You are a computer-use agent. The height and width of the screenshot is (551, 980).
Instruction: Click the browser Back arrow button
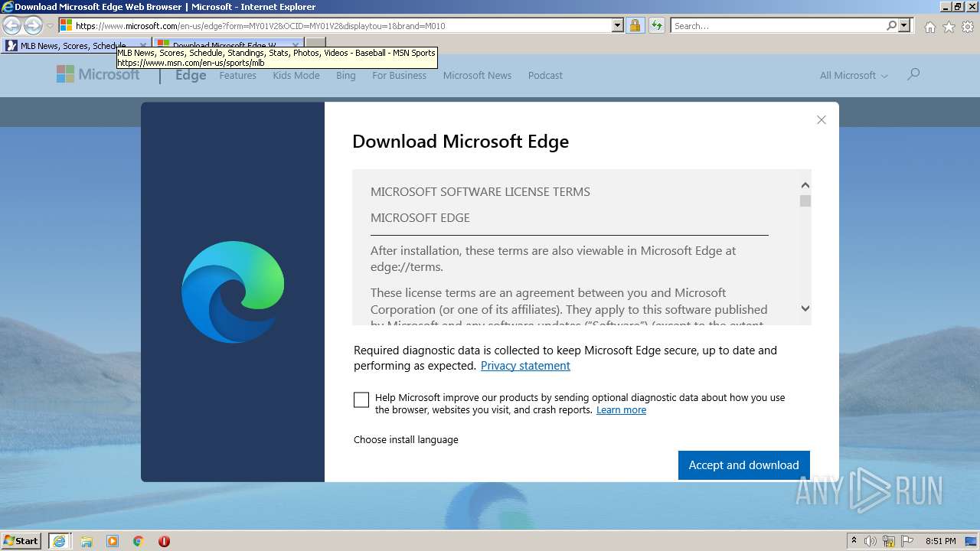12,25
